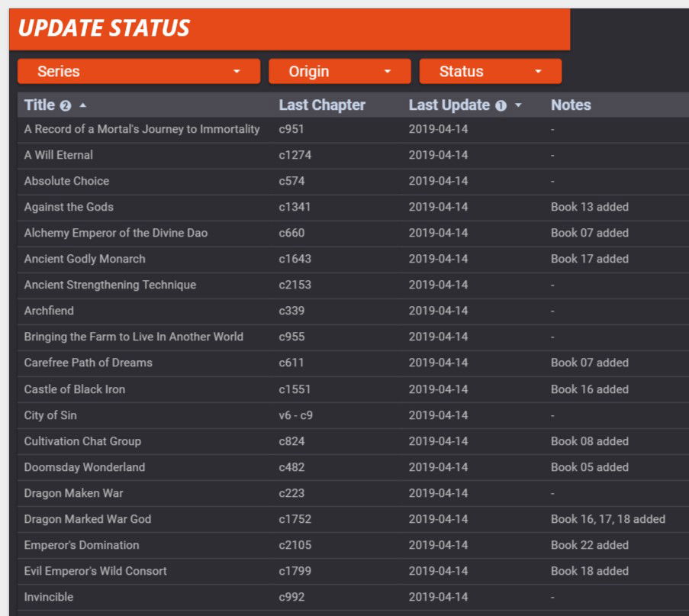Select the Archfiend title
689x616 pixels.
click(49, 311)
